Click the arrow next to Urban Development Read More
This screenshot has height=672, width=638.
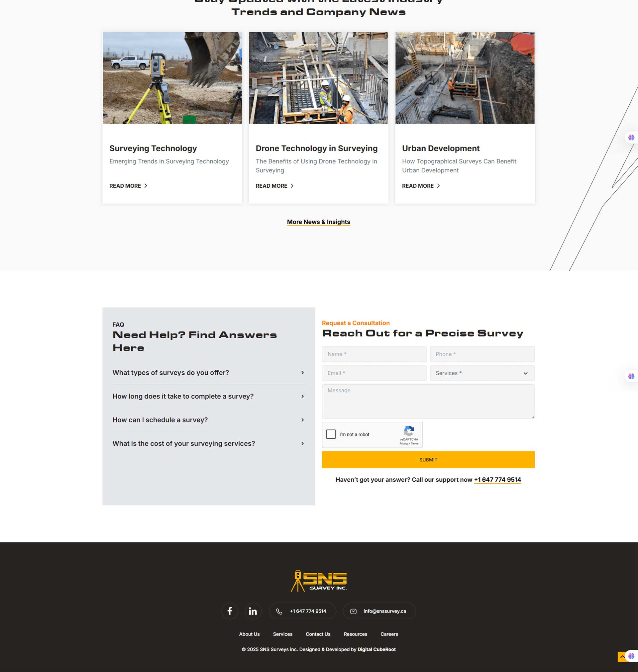[438, 186]
